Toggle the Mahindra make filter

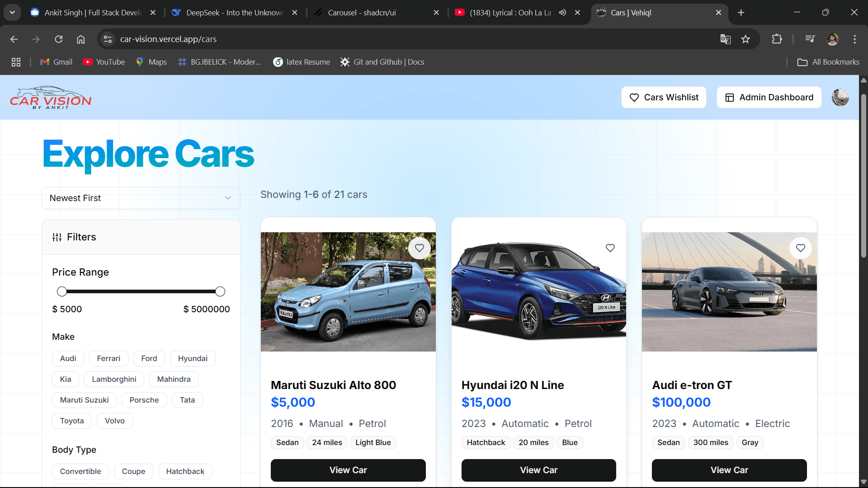[174, 380]
